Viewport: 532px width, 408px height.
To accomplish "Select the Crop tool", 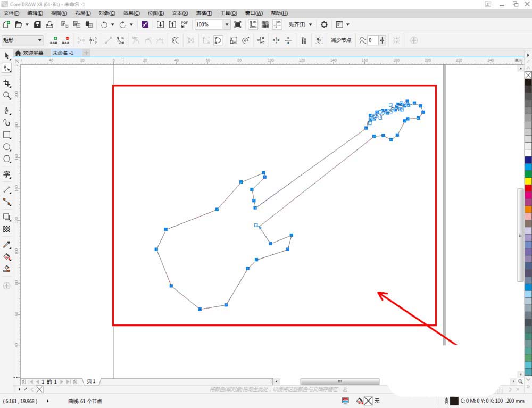I will (x=7, y=83).
